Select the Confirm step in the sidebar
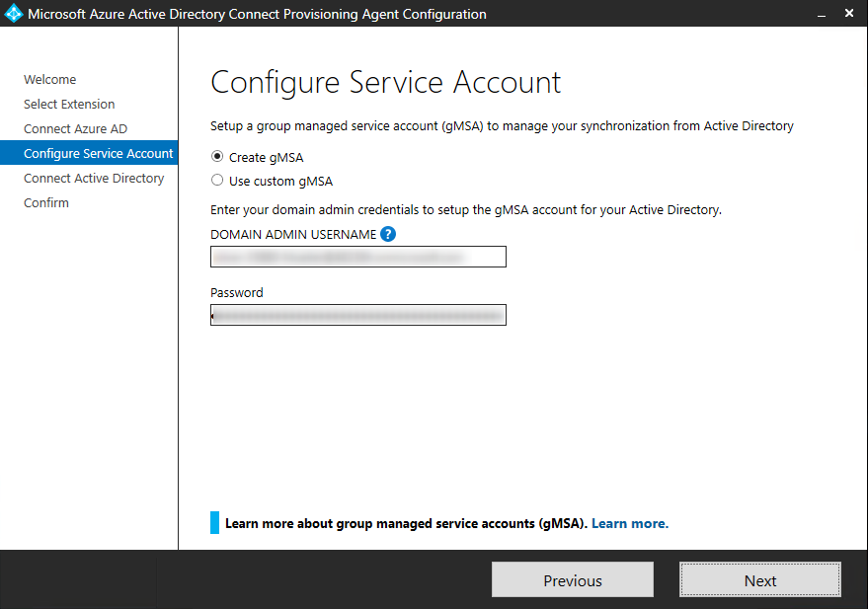Screen dimensions: 868x609 point(45,202)
